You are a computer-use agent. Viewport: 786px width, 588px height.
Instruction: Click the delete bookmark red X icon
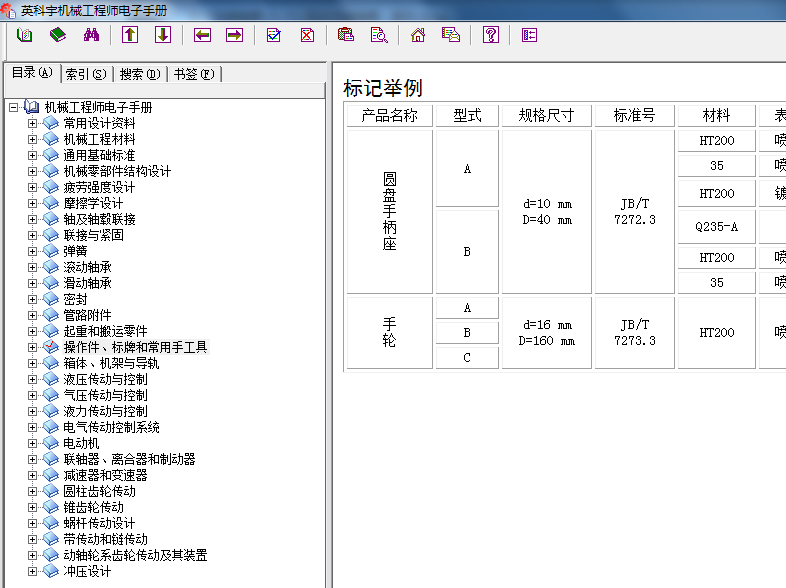307,35
